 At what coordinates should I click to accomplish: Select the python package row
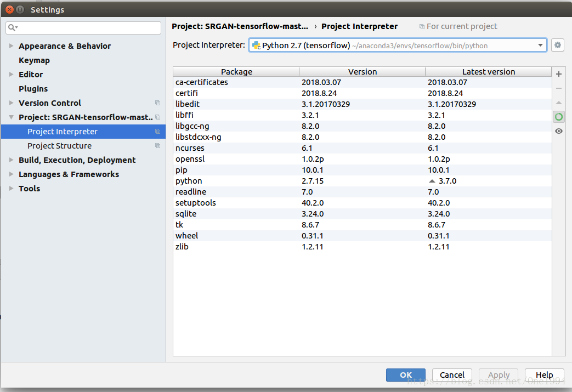(x=363, y=180)
